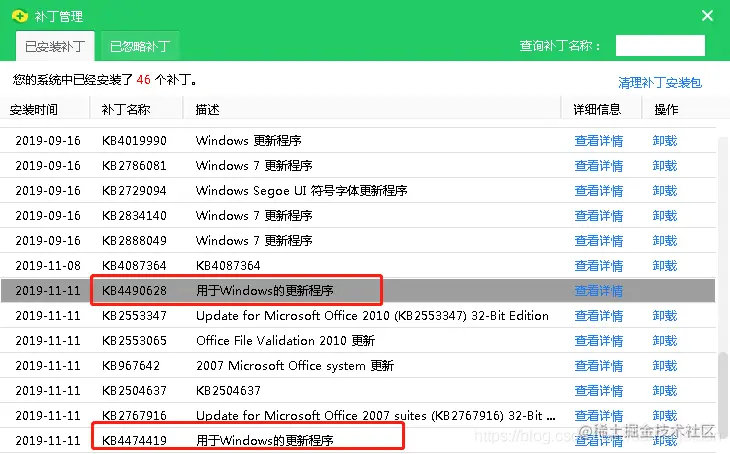The image size is (730, 454).
Task: View details for KB2729094
Action: [598, 191]
